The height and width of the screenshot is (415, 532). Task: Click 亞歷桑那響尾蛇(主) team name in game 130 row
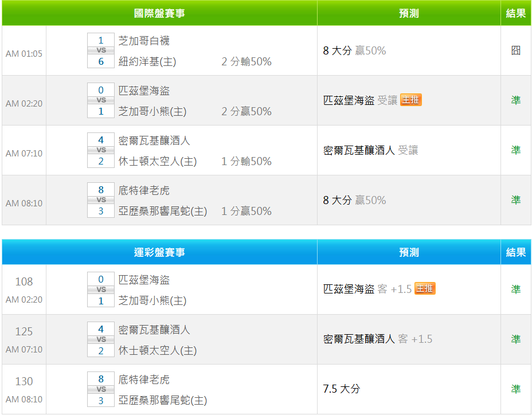(162, 401)
